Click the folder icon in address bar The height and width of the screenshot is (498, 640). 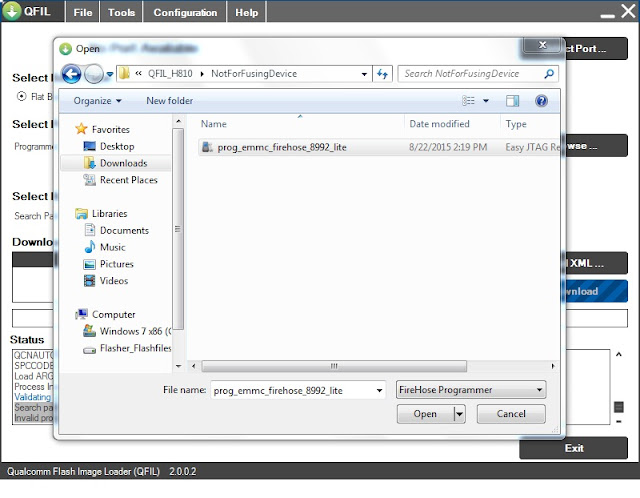pos(124,73)
